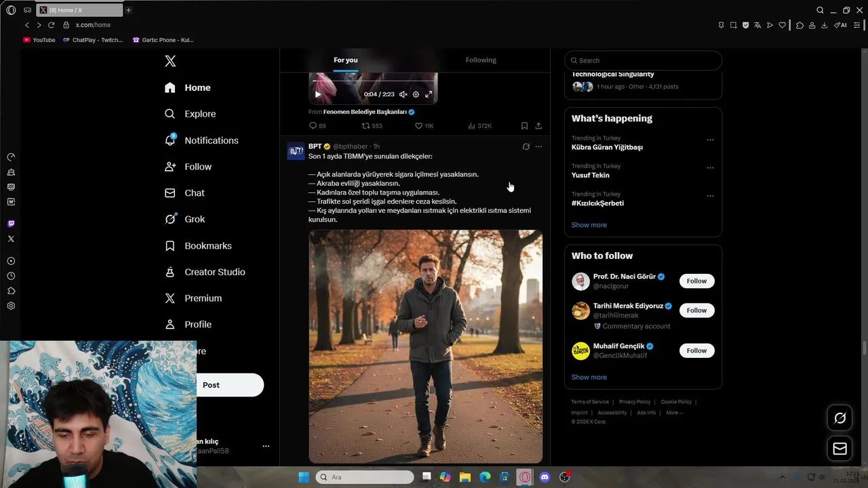Open the more menu for Yusuf Tekin trend
Image resolution: width=868 pixels, height=488 pixels.
pos(710,167)
